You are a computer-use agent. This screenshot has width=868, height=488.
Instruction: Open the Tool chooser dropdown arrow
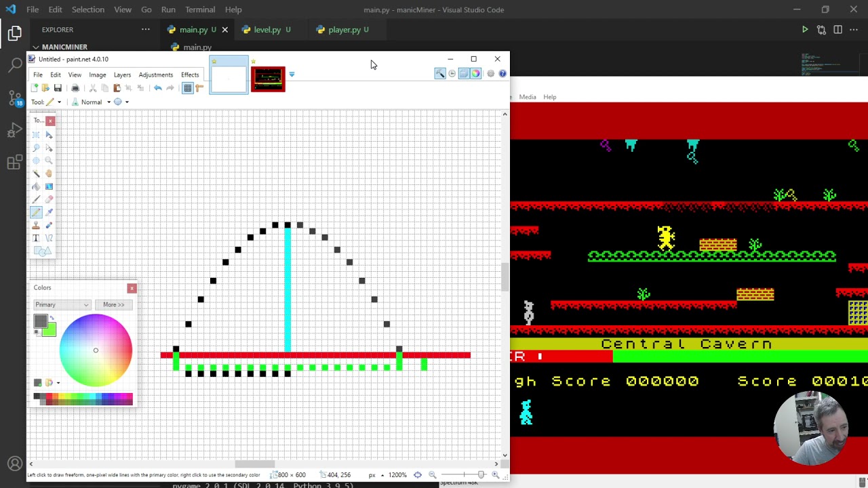point(59,102)
